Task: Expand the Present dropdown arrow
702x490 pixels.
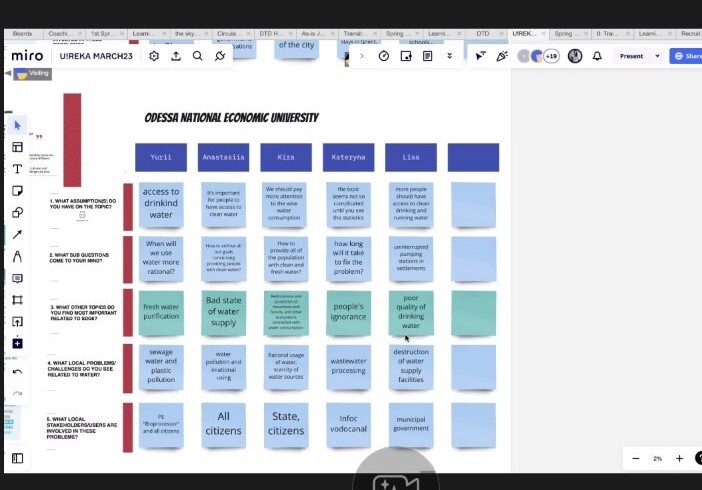Action: (x=657, y=56)
